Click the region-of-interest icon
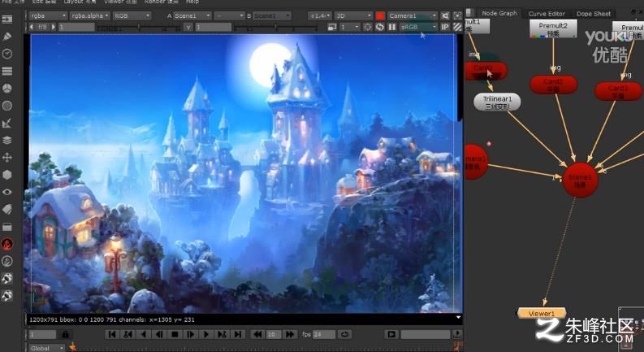Viewport: 644px width, 352px height. point(368,27)
